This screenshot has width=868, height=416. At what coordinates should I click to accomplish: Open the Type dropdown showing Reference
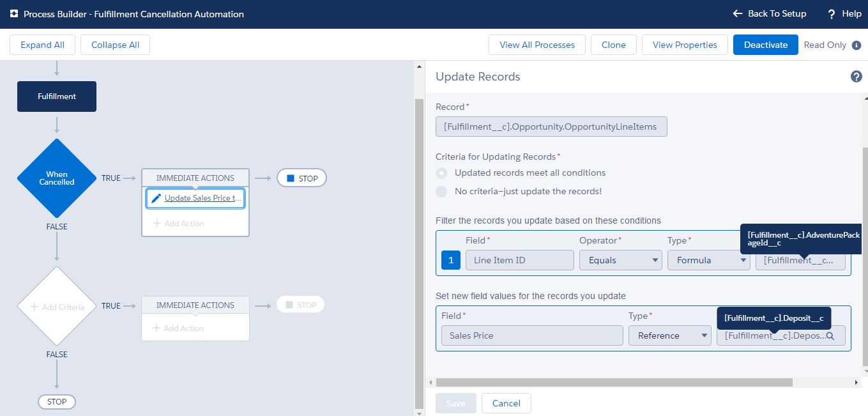click(x=669, y=335)
